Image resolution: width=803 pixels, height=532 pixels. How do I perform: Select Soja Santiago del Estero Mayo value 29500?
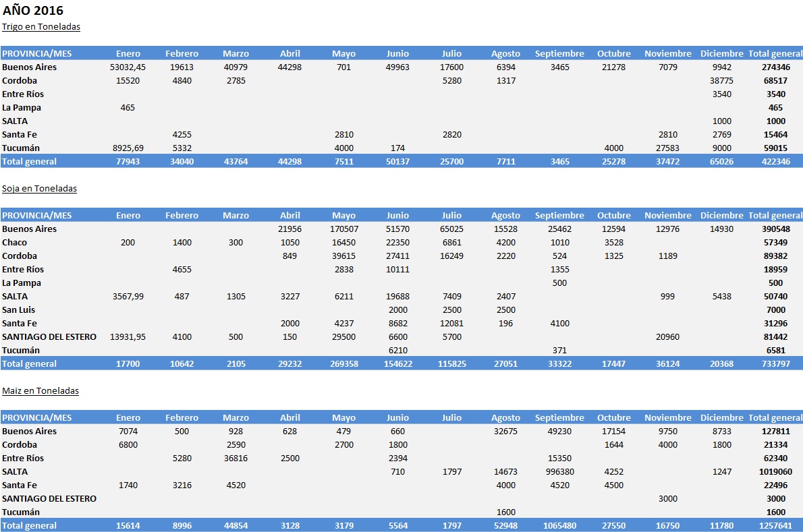pyautogui.click(x=344, y=336)
